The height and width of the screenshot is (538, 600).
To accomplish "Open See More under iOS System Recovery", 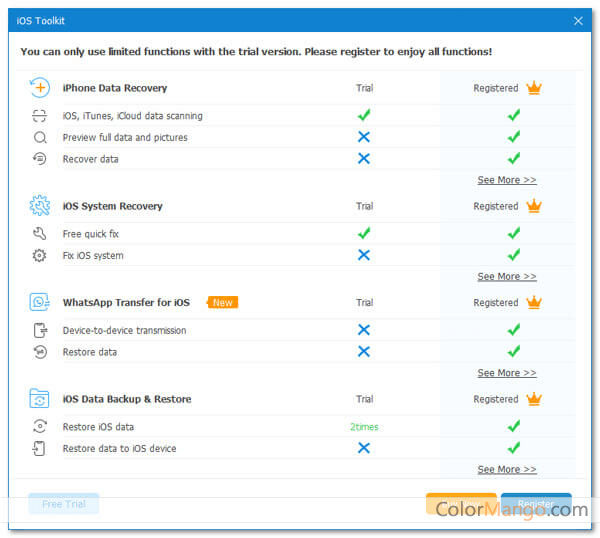I will 507,276.
